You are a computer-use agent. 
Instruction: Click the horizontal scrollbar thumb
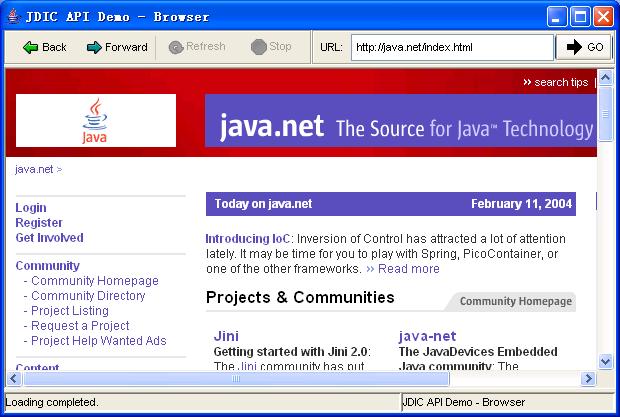236,379
